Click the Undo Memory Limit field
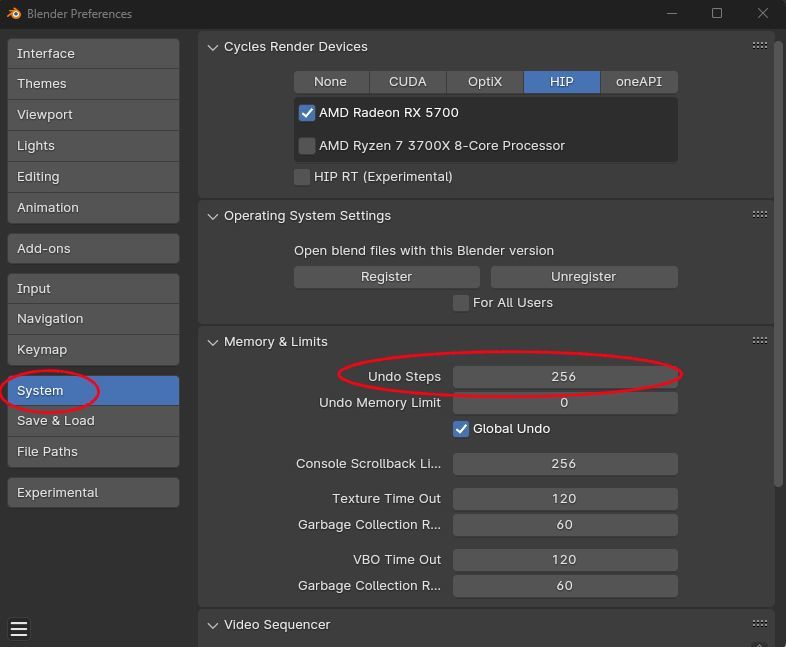Image resolution: width=786 pixels, height=647 pixels. pyautogui.click(x=565, y=403)
